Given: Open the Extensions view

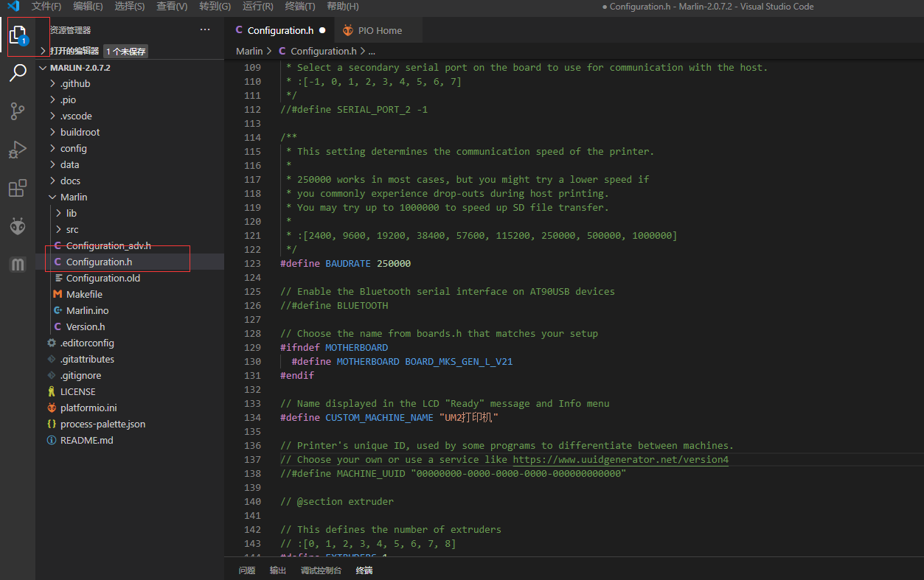Looking at the screenshot, I should click(18, 188).
